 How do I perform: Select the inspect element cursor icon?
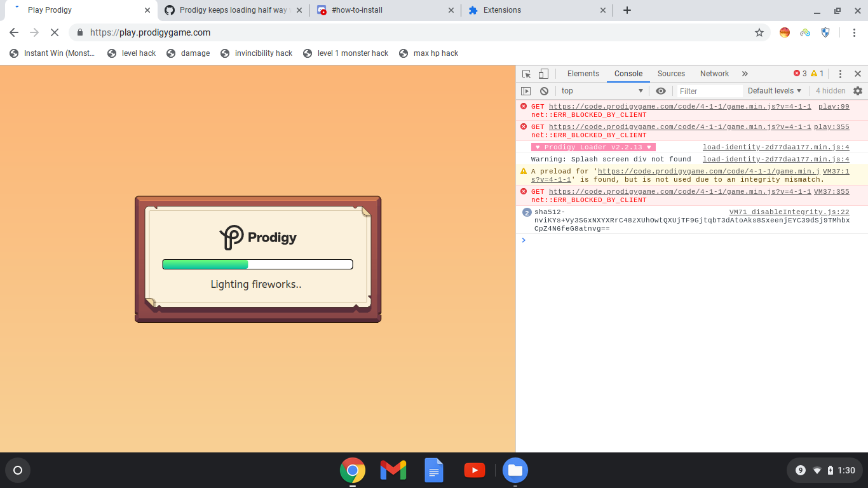coord(526,73)
